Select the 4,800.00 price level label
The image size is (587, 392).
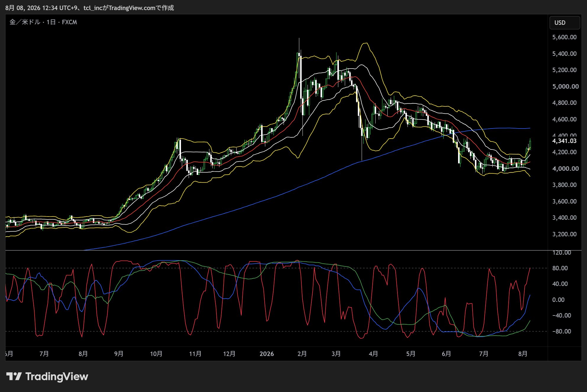(x=564, y=103)
